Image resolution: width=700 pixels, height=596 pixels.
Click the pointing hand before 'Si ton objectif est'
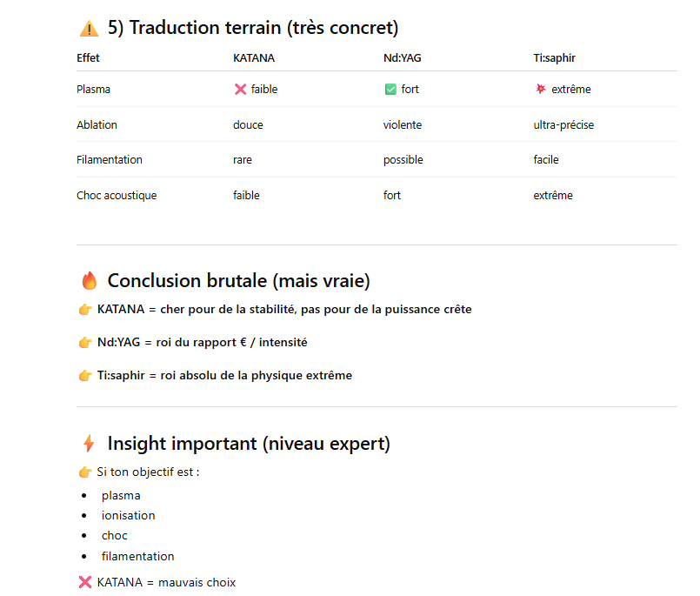pyautogui.click(x=85, y=472)
